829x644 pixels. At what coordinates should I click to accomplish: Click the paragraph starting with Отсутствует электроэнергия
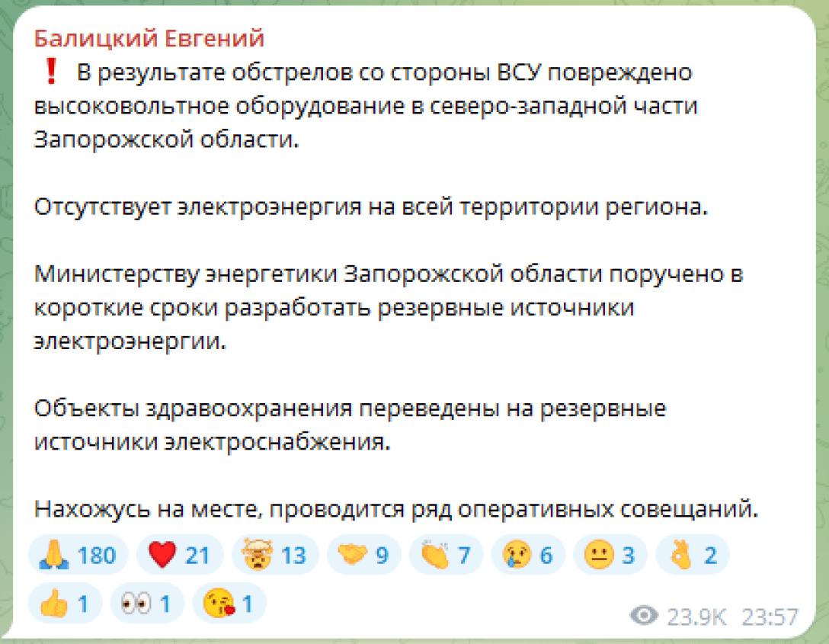371,207
